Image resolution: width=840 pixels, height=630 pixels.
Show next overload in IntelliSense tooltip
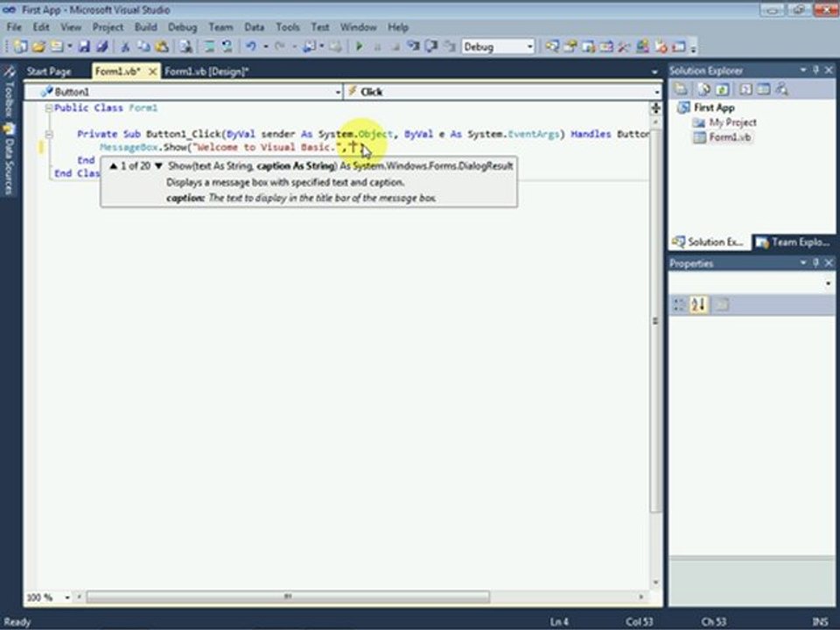(x=158, y=166)
